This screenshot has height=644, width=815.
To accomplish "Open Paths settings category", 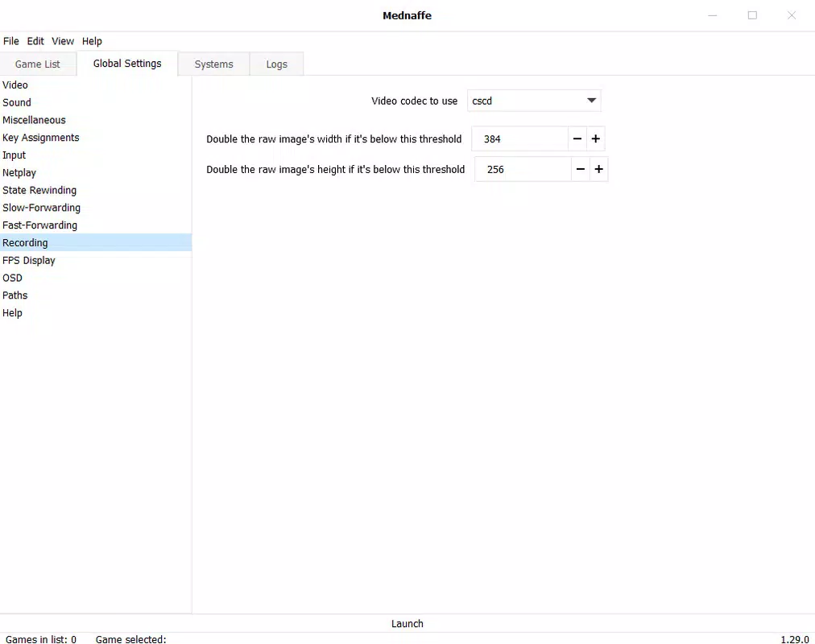I will point(96,295).
